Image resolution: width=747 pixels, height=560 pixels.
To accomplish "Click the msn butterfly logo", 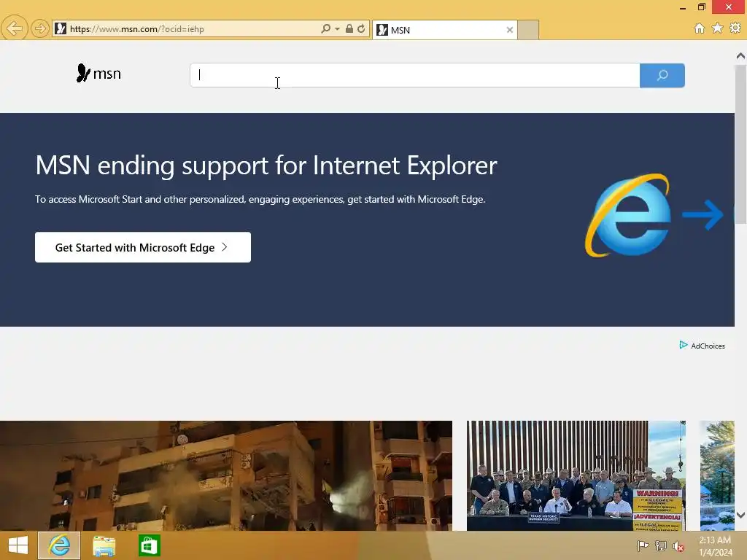I will 98,73.
